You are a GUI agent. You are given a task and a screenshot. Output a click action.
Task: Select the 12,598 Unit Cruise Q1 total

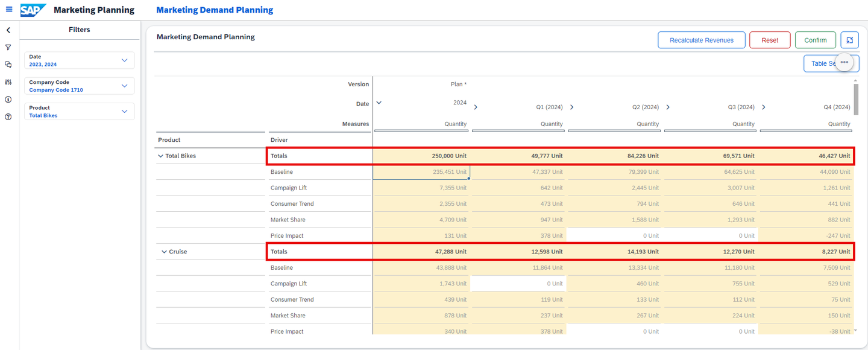pyautogui.click(x=518, y=252)
